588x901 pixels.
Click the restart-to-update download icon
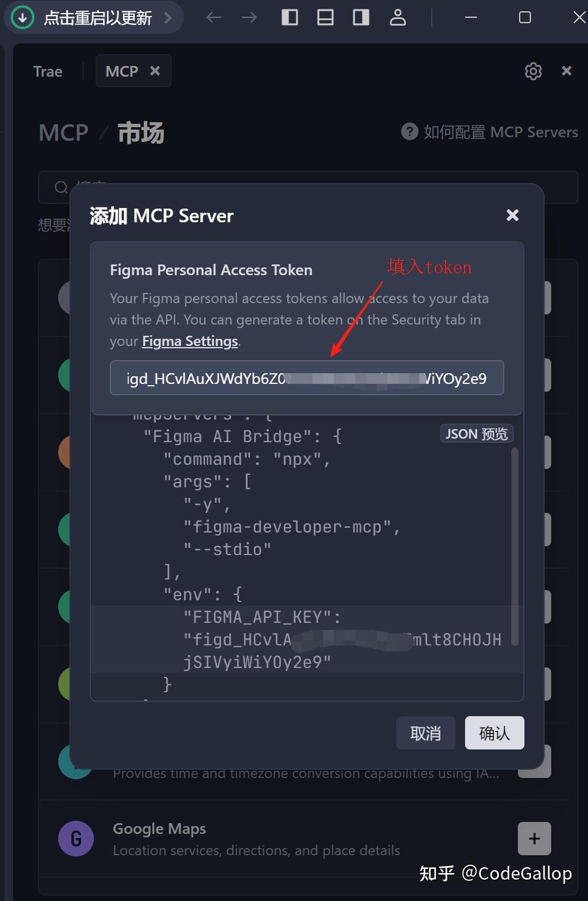[23, 18]
